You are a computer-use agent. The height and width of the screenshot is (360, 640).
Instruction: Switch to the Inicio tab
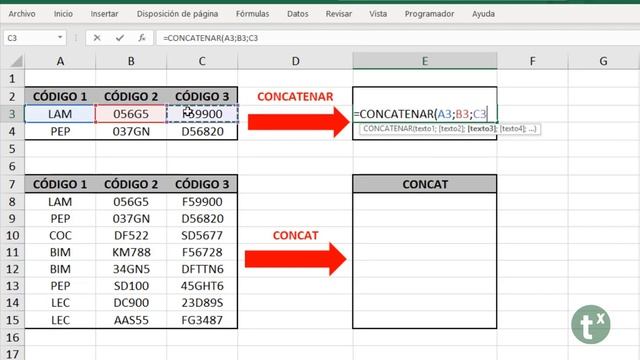coord(63,14)
